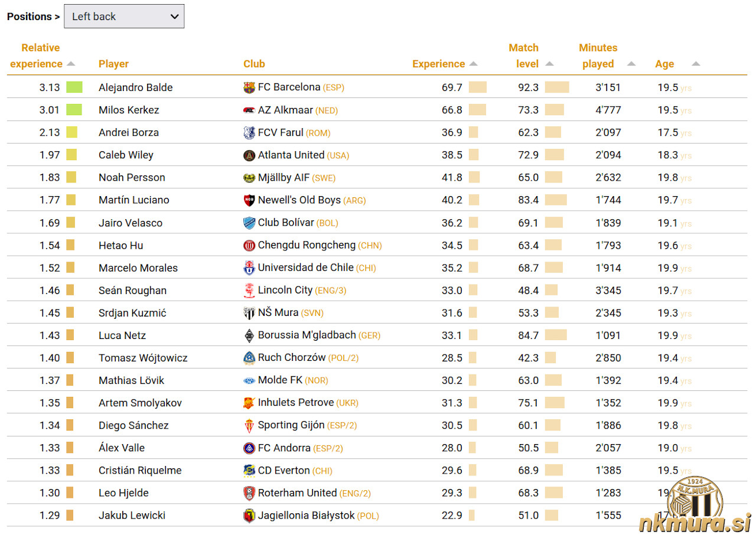Click the Atlanta United crest icon
756x538 pixels.
pyautogui.click(x=249, y=155)
